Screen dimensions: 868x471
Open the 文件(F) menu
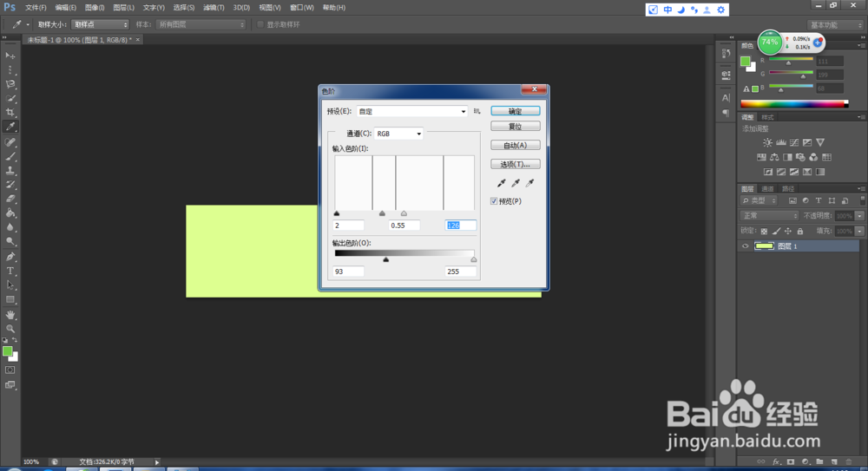pyautogui.click(x=36, y=8)
